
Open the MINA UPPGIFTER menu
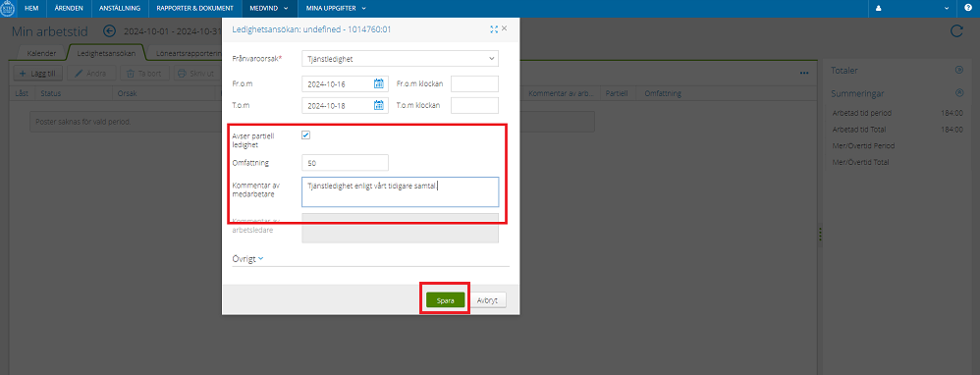(x=336, y=9)
